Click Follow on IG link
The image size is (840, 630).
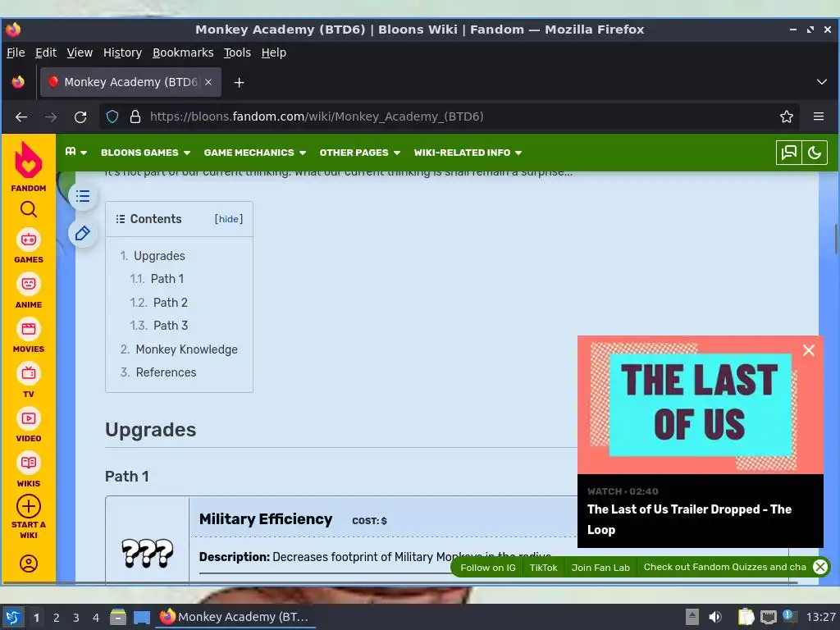(x=488, y=568)
